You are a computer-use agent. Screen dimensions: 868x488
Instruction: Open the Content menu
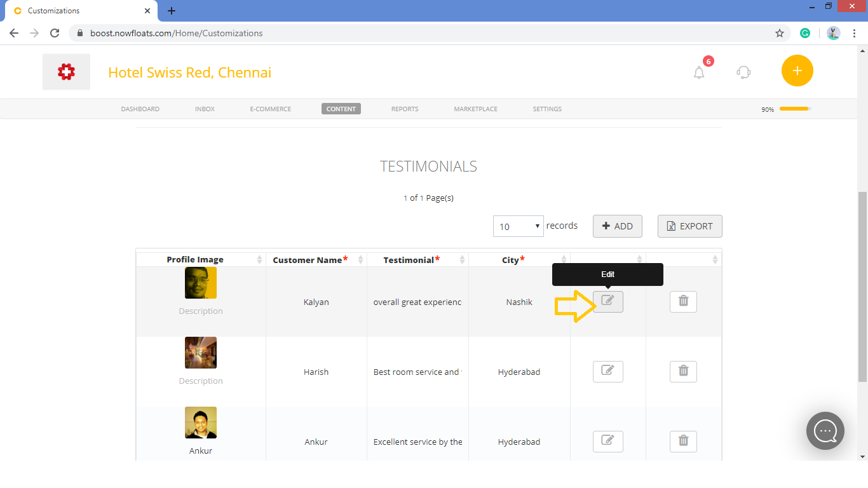click(x=341, y=109)
